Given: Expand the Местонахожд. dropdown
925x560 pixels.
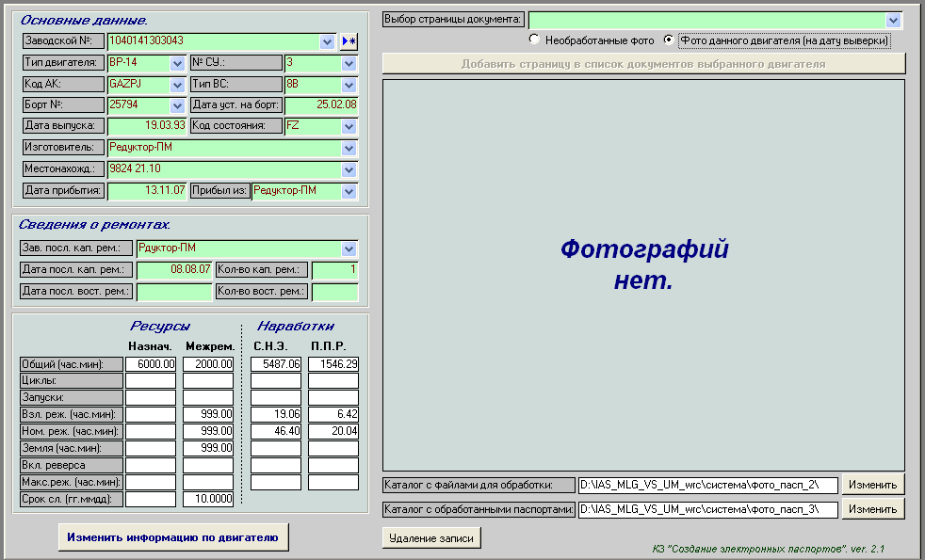Looking at the screenshot, I should point(349,169).
